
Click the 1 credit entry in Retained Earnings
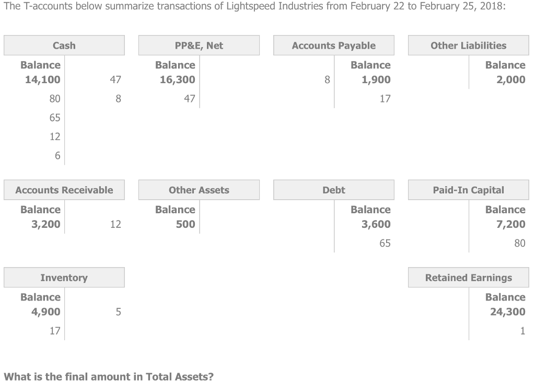pyautogui.click(x=522, y=331)
